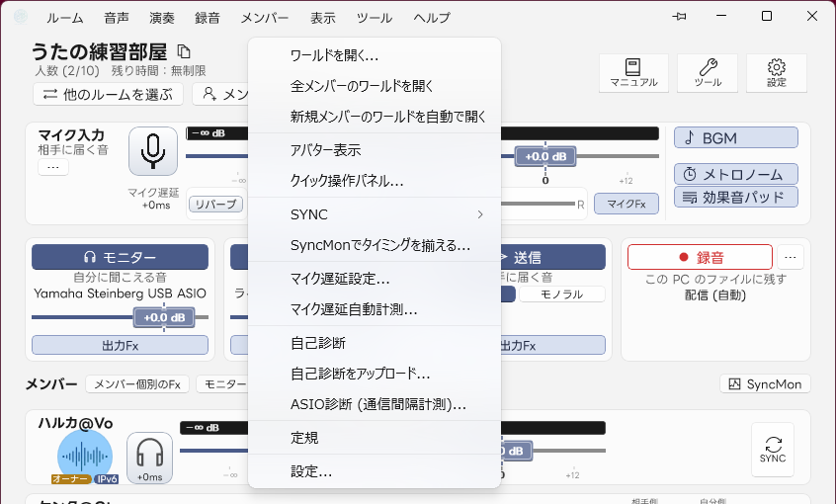Click the 送信 header button

click(x=552, y=257)
